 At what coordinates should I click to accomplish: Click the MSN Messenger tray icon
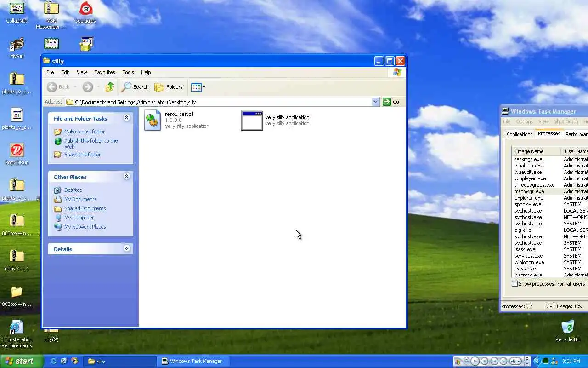coord(554,361)
